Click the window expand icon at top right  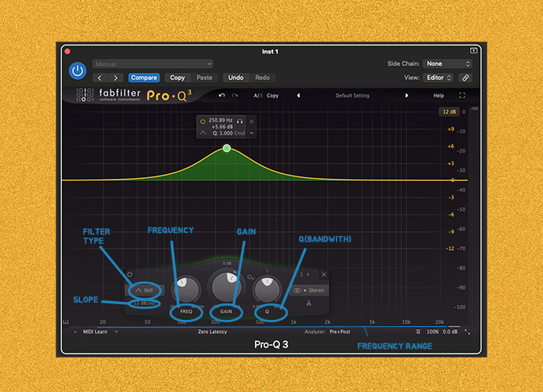(x=473, y=51)
